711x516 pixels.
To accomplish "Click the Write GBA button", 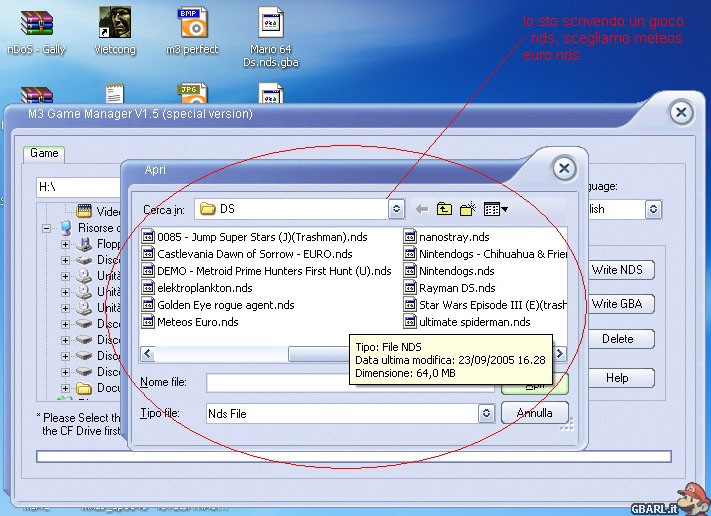I will (618, 304).
